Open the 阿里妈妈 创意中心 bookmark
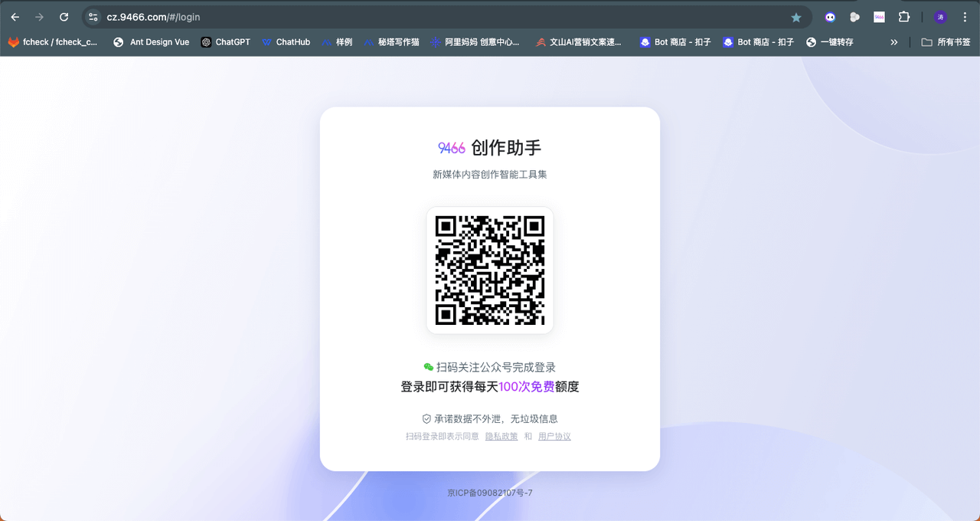 point(475,42)
